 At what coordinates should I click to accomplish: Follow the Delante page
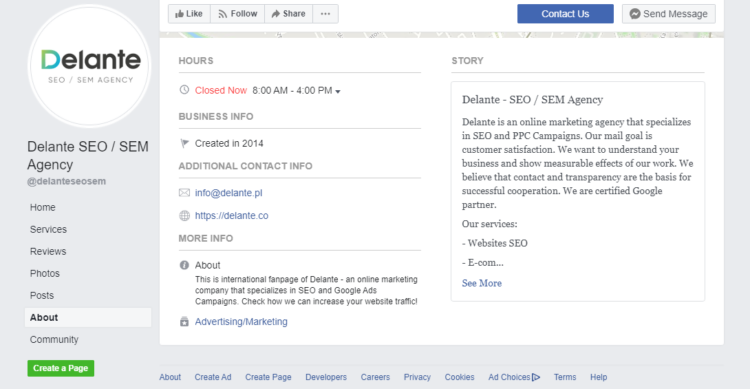[x=237, y=14]
